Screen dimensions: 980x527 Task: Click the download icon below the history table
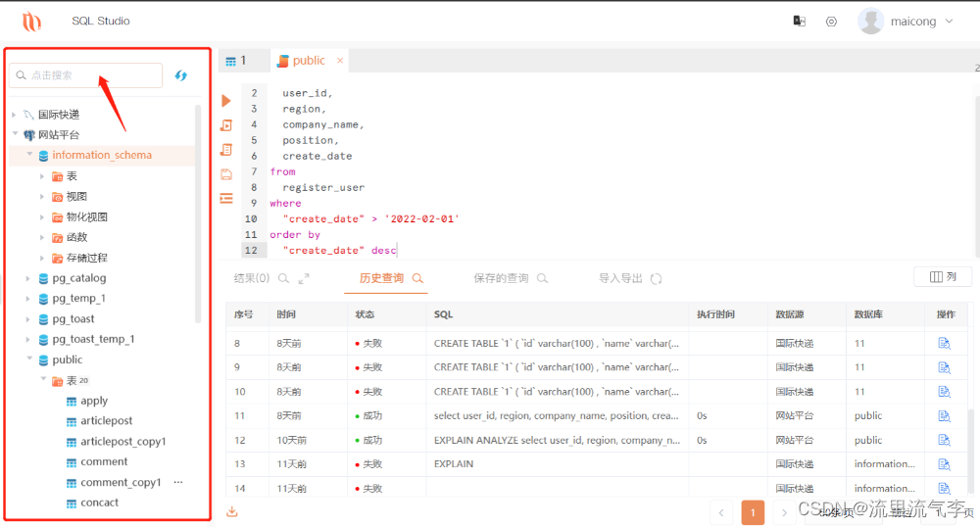point(232,511)
